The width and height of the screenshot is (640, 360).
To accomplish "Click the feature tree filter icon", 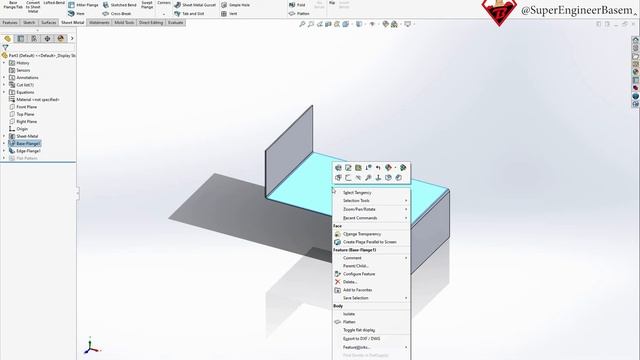I will point(5,48).
